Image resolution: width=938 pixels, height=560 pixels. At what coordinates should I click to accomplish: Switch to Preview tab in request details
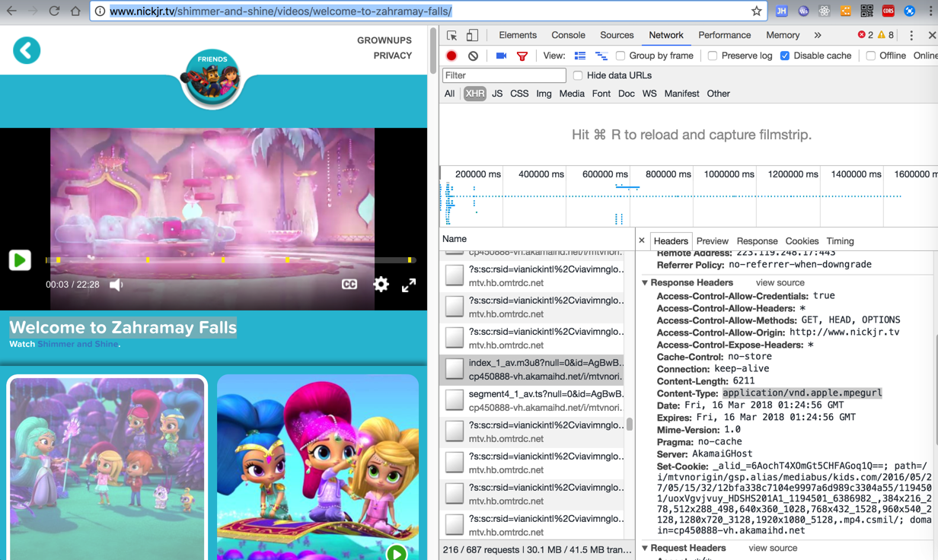[713, 240]
